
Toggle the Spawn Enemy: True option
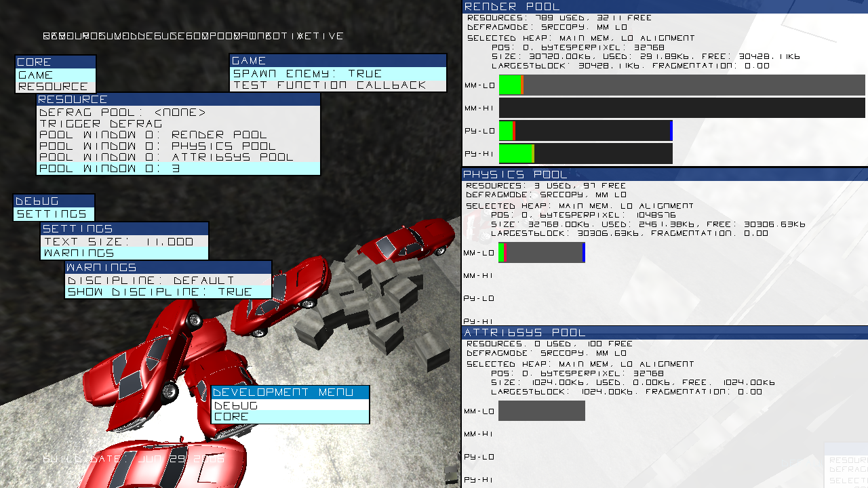338,74
